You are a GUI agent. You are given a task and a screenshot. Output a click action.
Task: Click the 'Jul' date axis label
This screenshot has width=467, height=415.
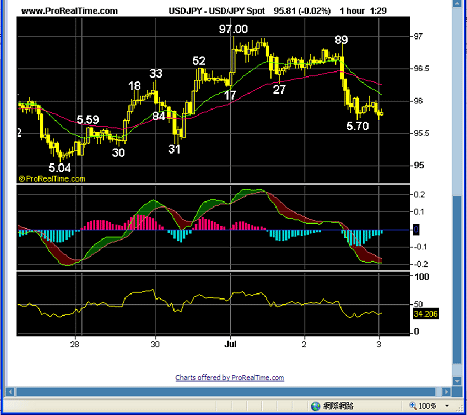pyautogui.click(x=230, y=344)
